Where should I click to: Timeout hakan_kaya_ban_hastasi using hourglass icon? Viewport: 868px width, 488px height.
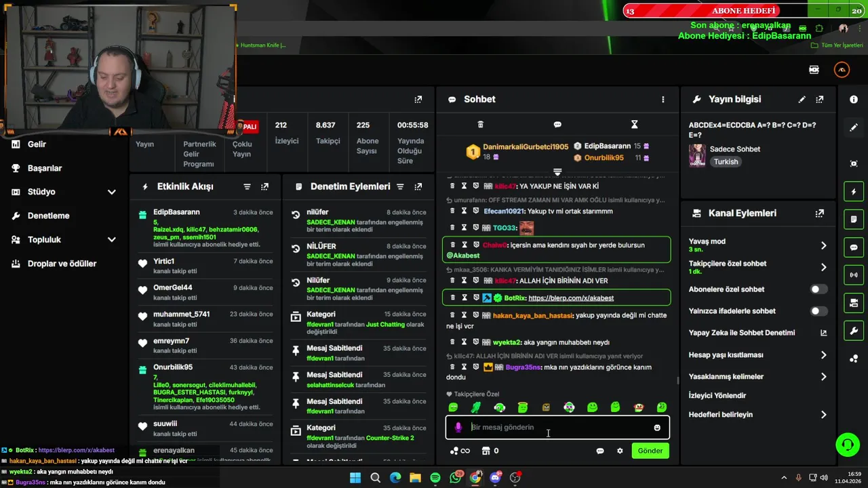[465, 315]
